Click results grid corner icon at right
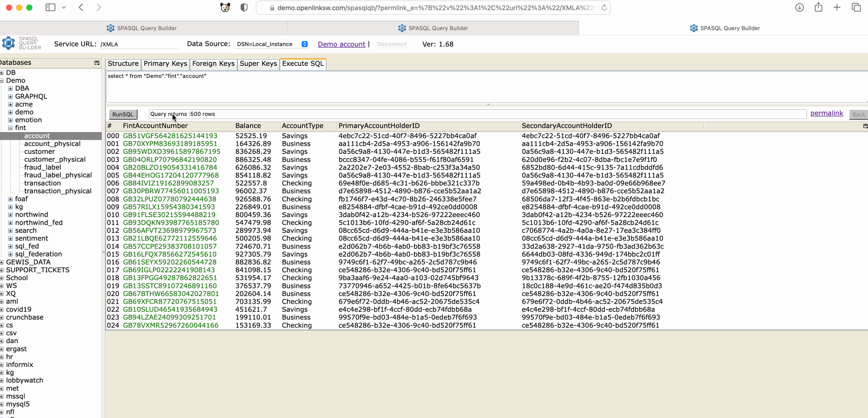Viewport: 868px width, 418px height. click(865, 126)
